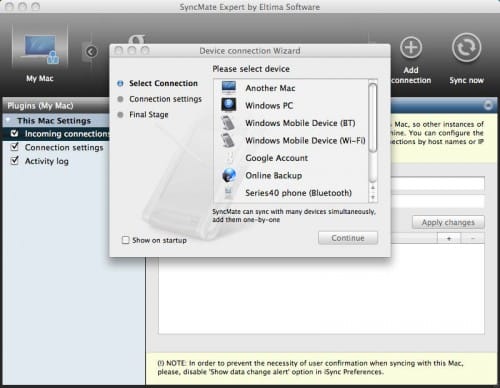The width and height of the screenshot is (500, 388).
Task: Click the Incoming connections row text
Action: click(x=67, y=134)
